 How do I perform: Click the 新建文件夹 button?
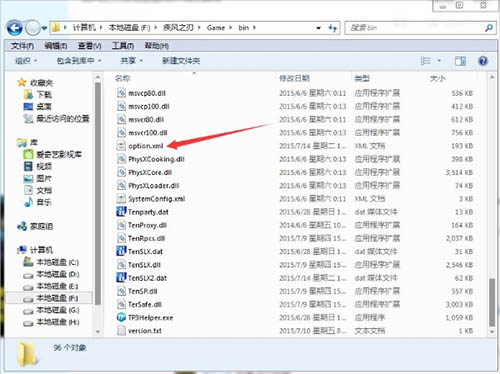coord(181,61)
